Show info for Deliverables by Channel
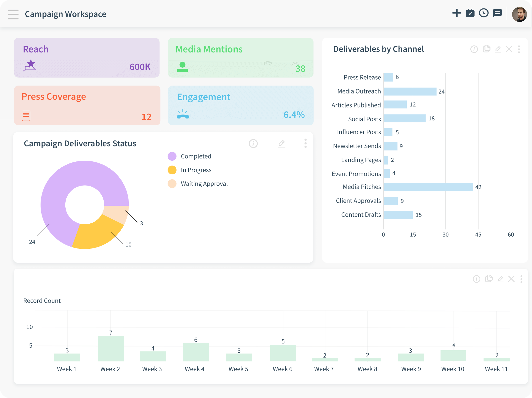The height and width of the screenshot is (398, 532). [x=474, y=49]
